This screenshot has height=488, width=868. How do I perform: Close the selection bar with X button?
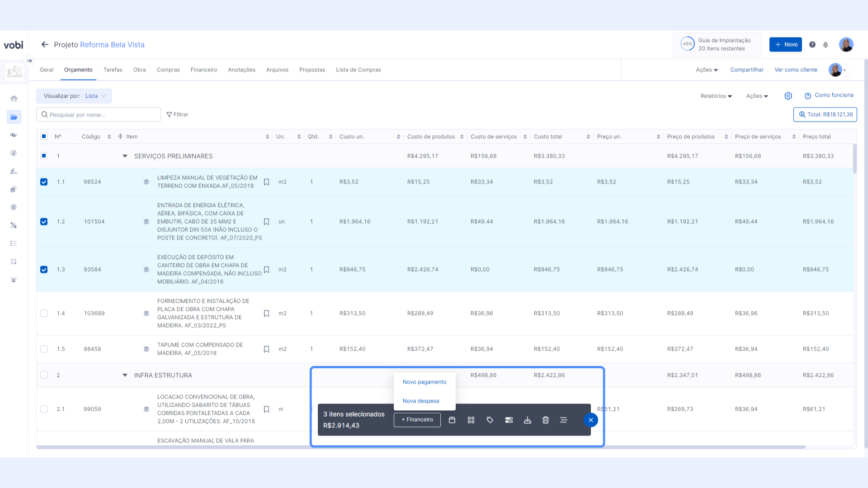coord(590,420)
